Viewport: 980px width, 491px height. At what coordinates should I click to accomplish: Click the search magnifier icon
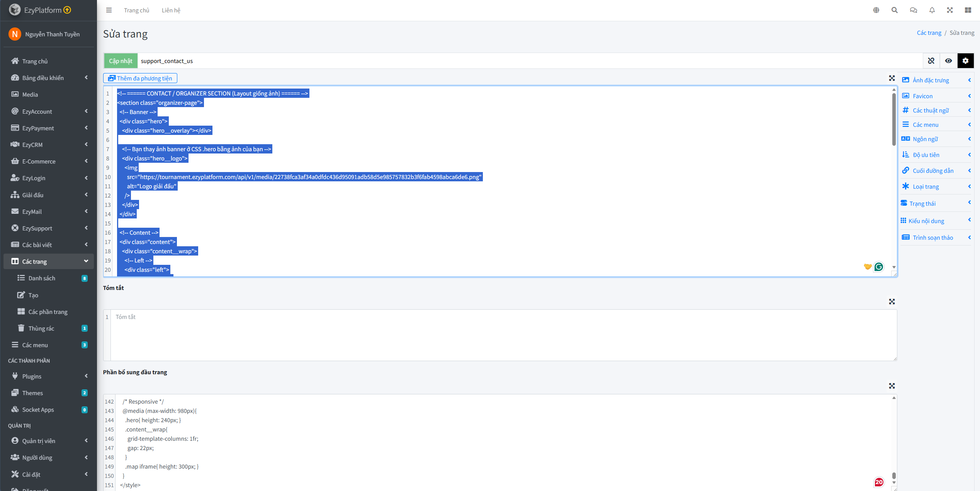pyautogui.click(x=894, y=10)
